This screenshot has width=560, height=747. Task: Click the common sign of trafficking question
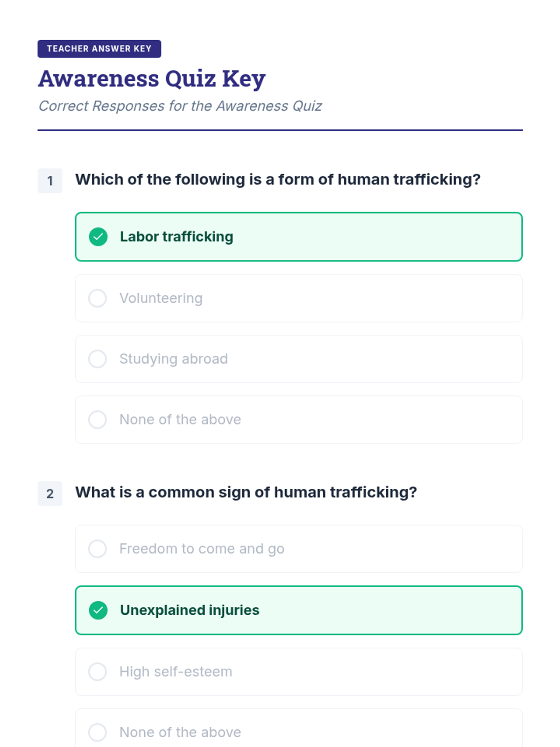[246, 493]
